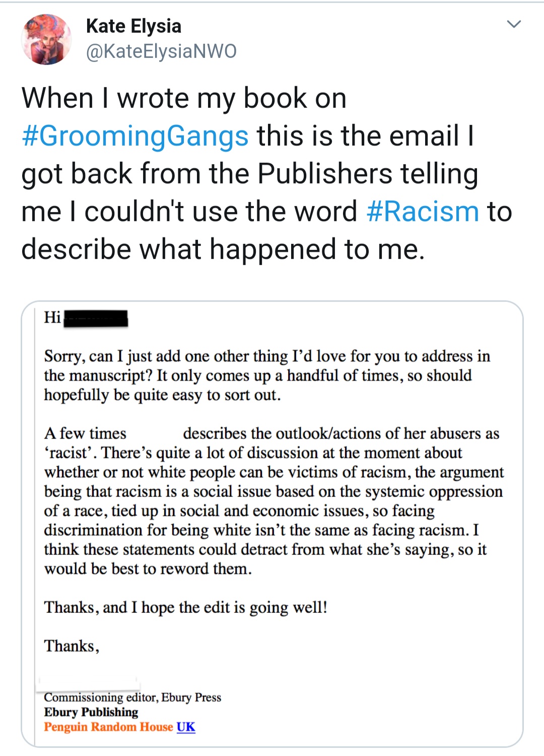Screen dimensions: 544x756
Task: Click "Thanks, and I hope the edit" line
Action: click(x=185, y=607)
